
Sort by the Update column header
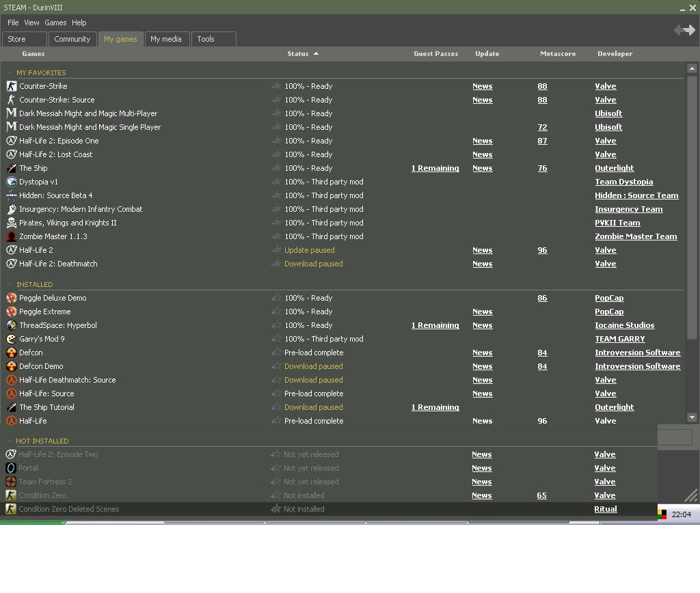pyautogui.click(x=487, y=53)
